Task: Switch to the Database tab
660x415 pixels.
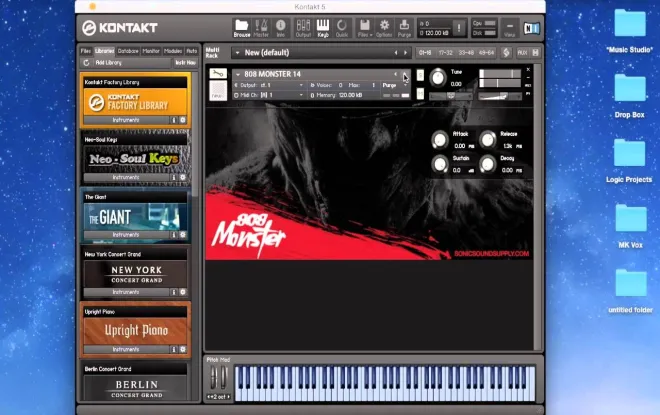Action: click(x=128, y=51)
